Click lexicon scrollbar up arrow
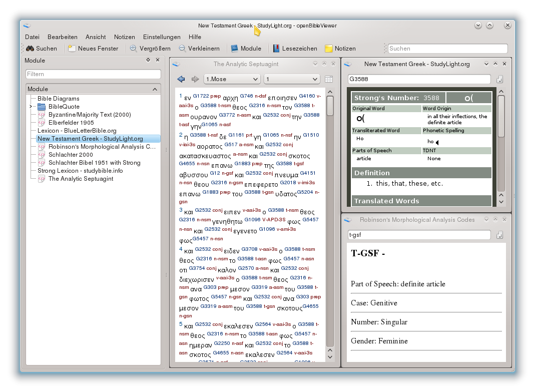The image size is (535, 392). pyautogui.click(x=501, y=91)
